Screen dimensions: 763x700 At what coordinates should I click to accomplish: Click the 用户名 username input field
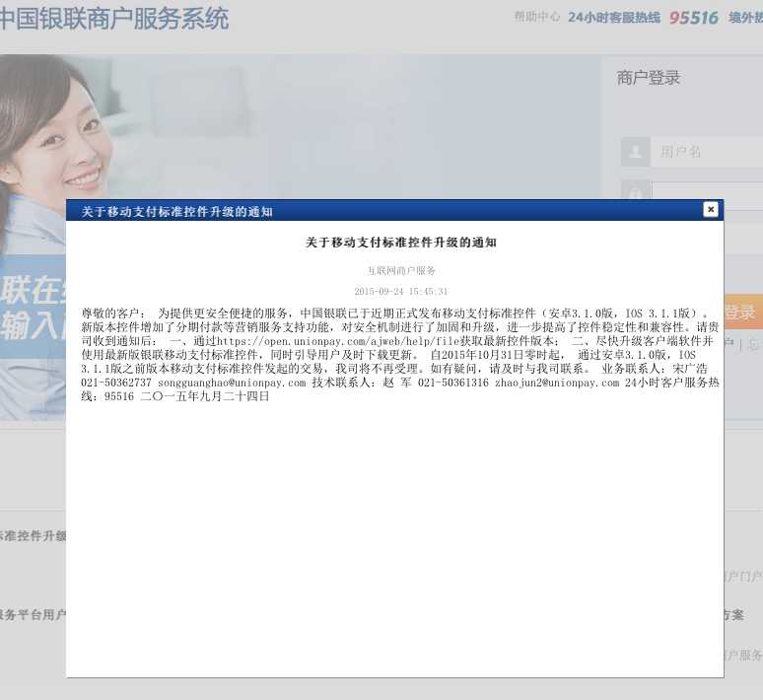pyautogui.click(x=707, y=152)
